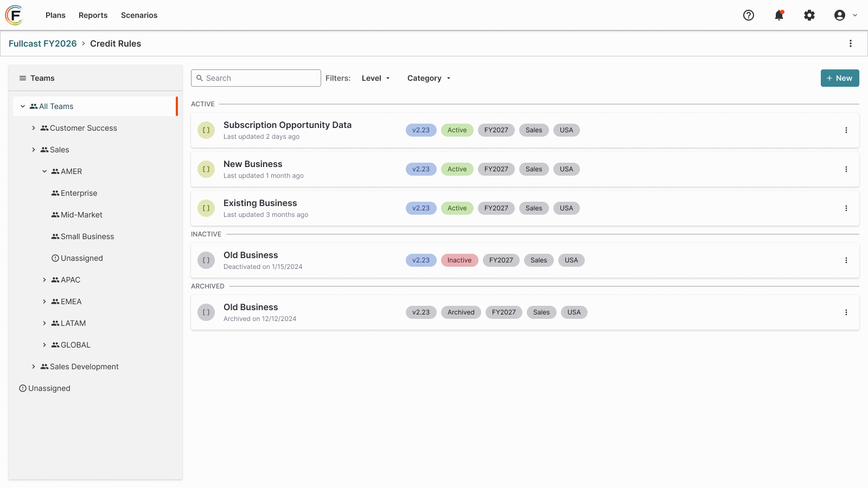The height and width of the screenshot is (488, 868).
Task: Focus the Search input field
Action: click(x=256, y=78)
